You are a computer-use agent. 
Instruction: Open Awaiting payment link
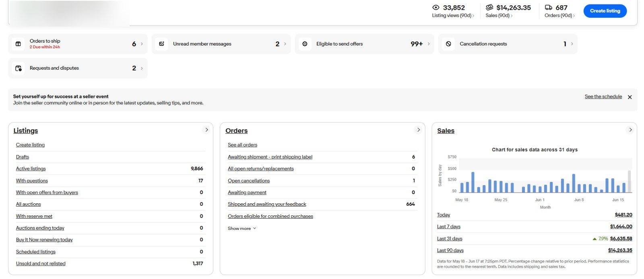click(x=247, y=192)
